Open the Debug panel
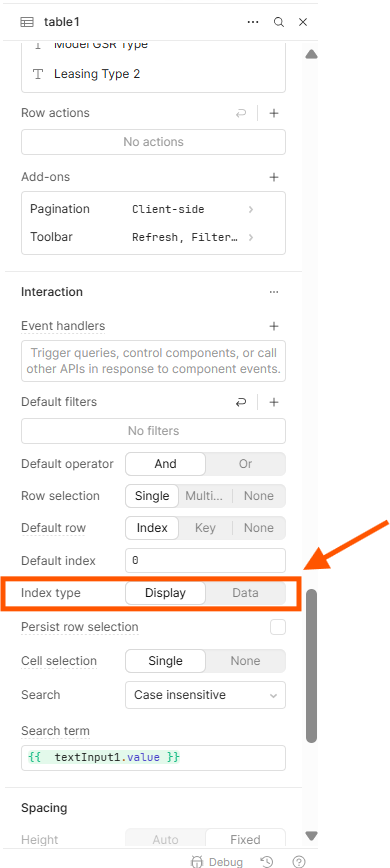Image resolution: width=390 pixels, height=868 pixels. pos(217,861)
